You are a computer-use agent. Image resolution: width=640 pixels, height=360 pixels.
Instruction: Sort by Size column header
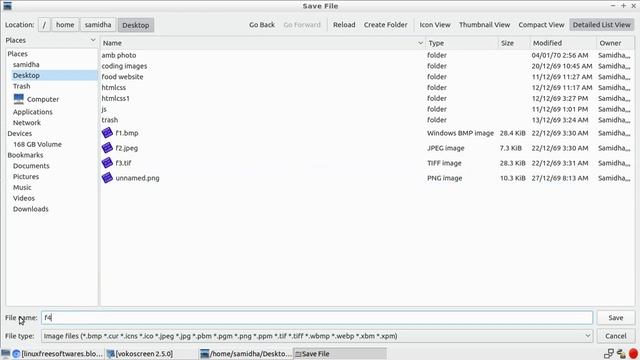[x=513, y=43]
